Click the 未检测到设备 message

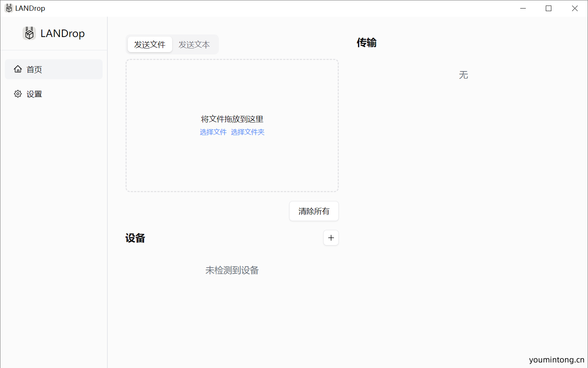232,270
